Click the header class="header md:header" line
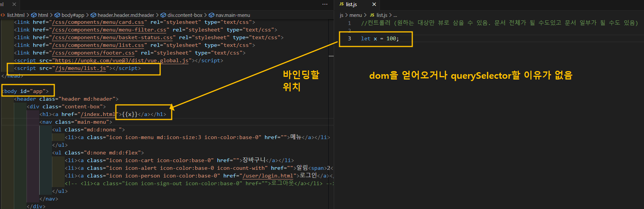The image size is (644, 209). (x=66, y=99)
